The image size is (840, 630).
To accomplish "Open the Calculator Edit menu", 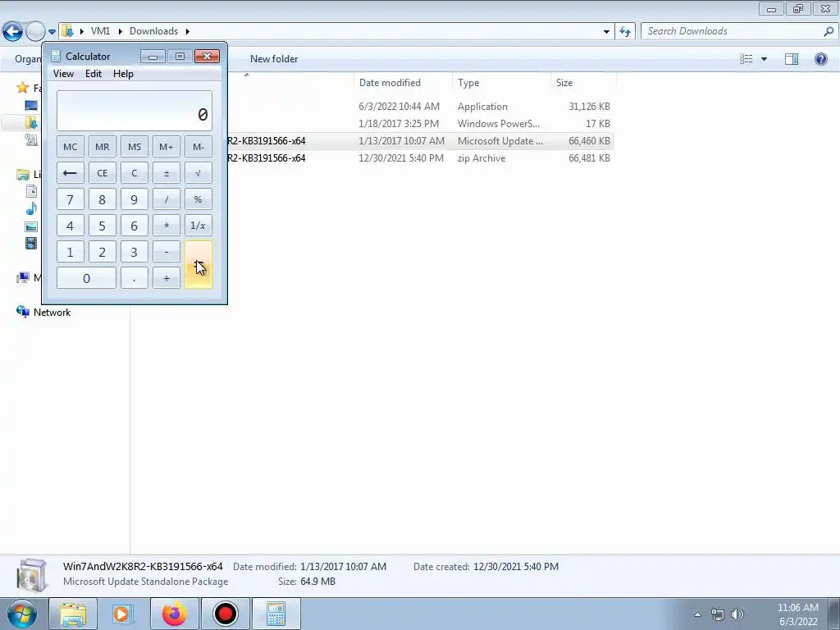I will coord(94,74).
